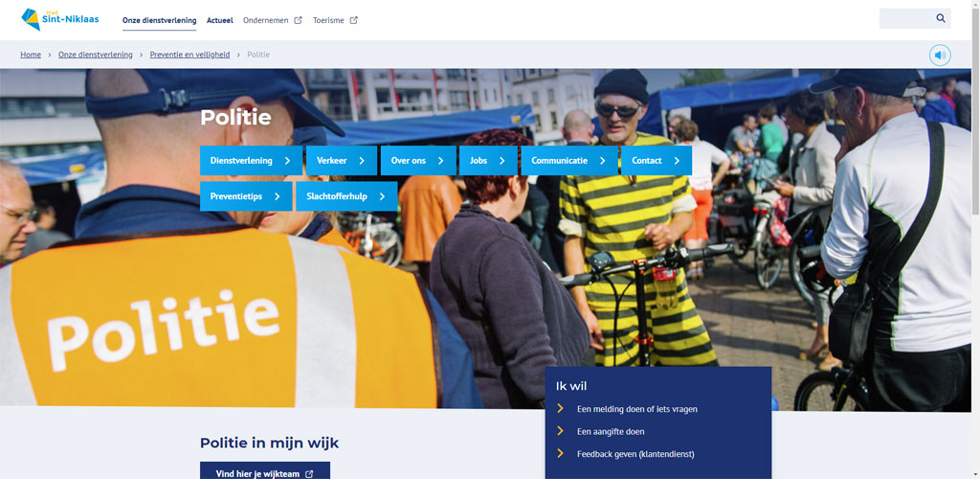The width and height of the screenshot is (980, 479).
Task: Open the Actueel menu item
Action: [x=220, y=20]
